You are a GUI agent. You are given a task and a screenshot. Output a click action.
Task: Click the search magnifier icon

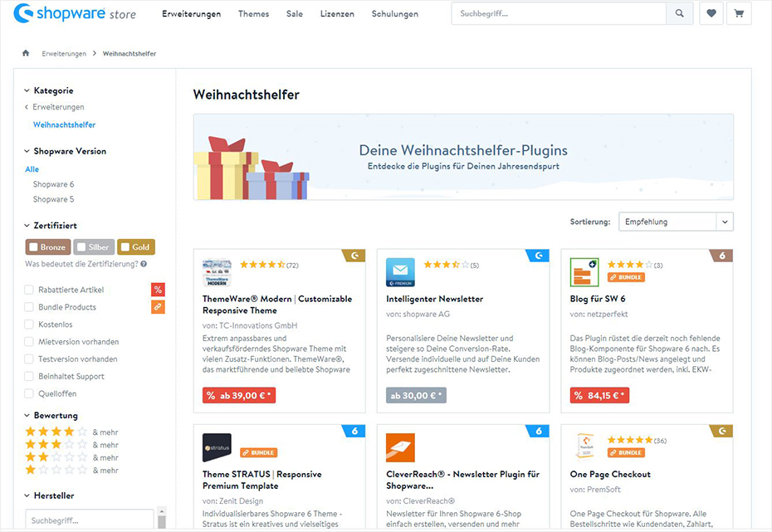[679, 14]
